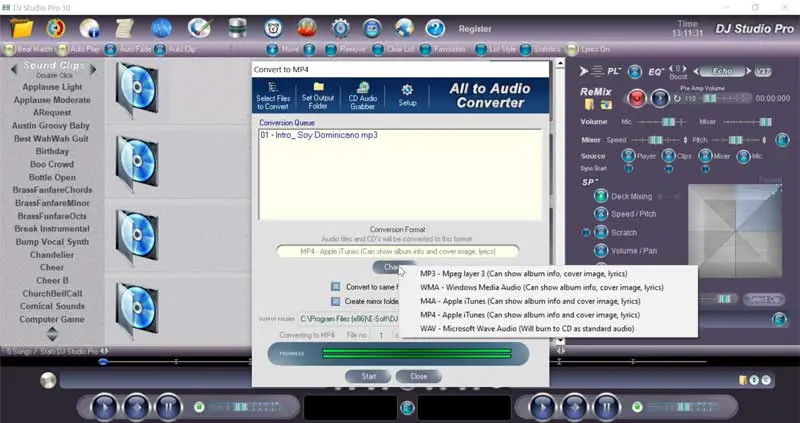
Task: Click the conversion format field showing MP4
Action: (x=397, y=251)
